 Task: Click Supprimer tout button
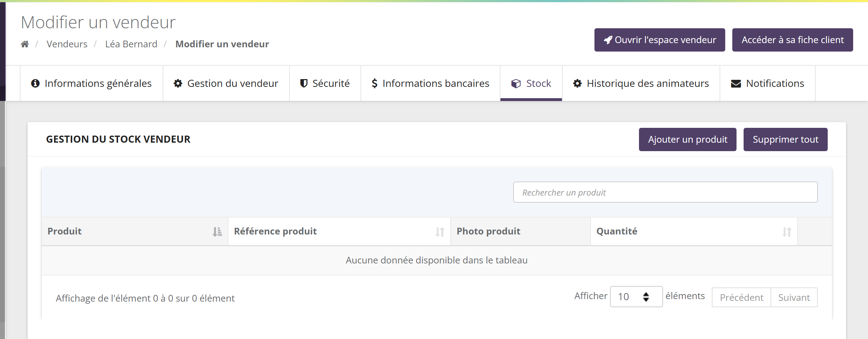786,139
